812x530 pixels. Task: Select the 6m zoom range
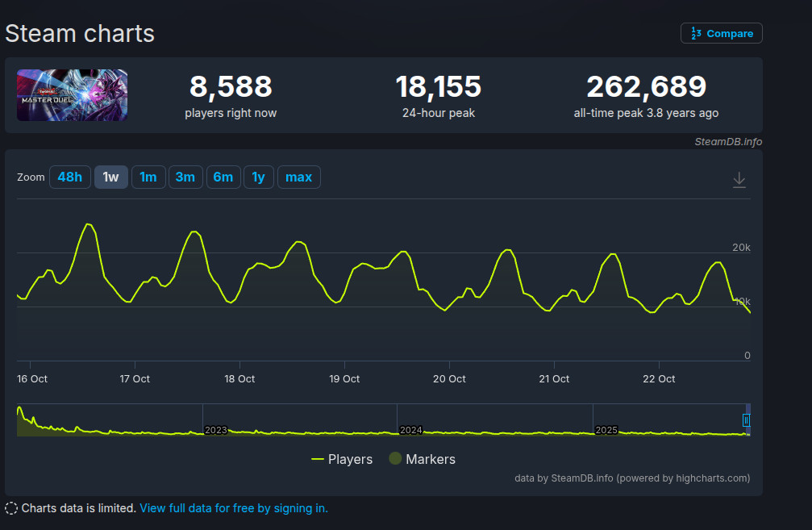coord(223,177)
